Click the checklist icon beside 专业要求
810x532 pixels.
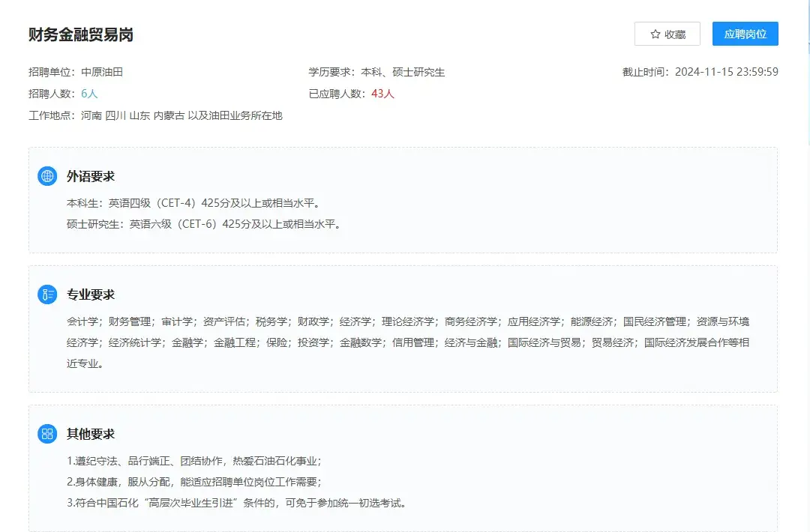pos(47,294)
